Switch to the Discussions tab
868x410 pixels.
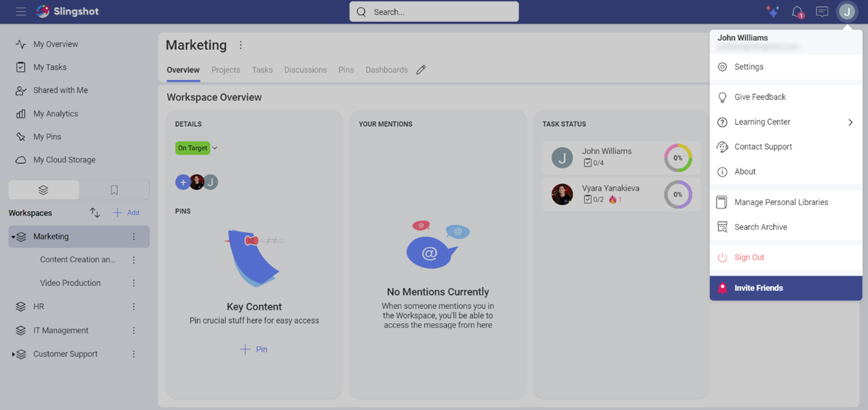305,70
